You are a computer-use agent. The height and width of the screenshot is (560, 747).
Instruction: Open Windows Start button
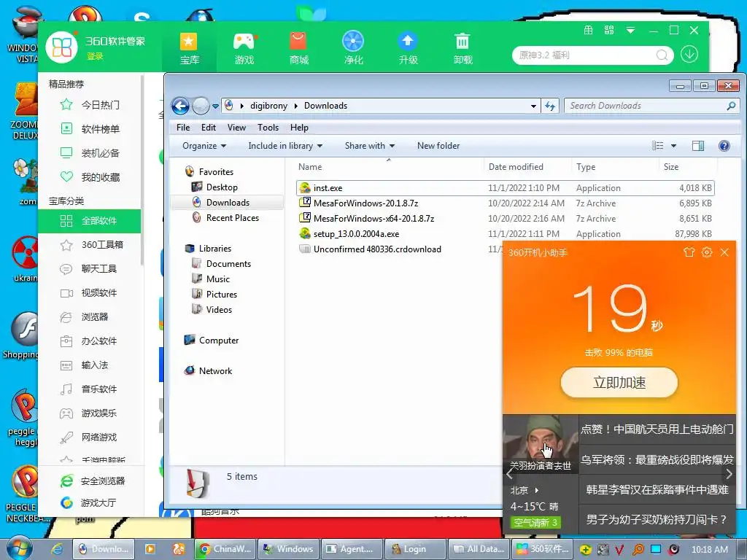pyautogui.click(x=19, y=548)
